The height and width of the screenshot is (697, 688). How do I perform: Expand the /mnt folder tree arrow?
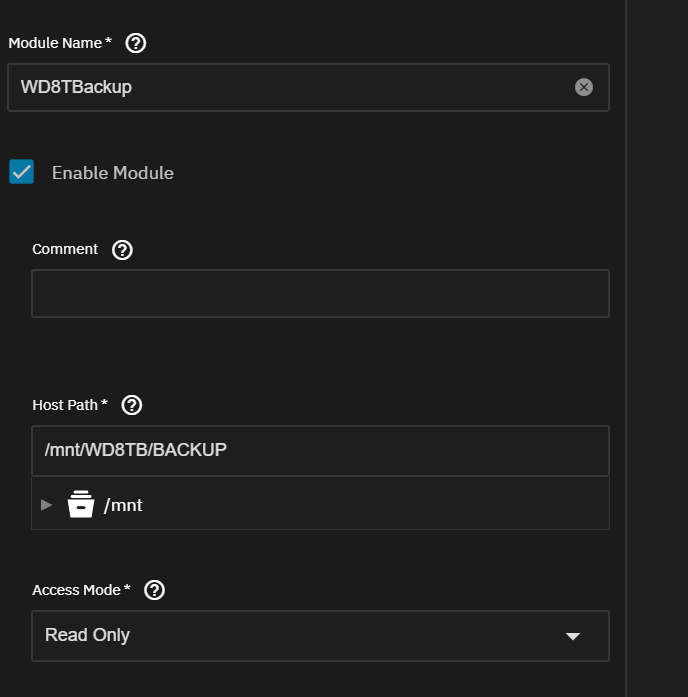point(46,505)
